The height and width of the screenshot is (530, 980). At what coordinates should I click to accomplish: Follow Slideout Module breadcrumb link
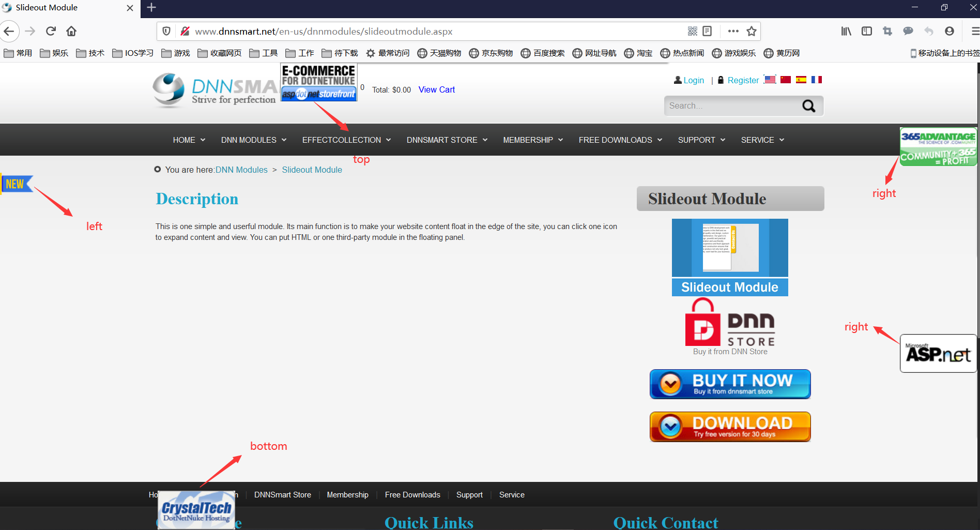point(312,170)
